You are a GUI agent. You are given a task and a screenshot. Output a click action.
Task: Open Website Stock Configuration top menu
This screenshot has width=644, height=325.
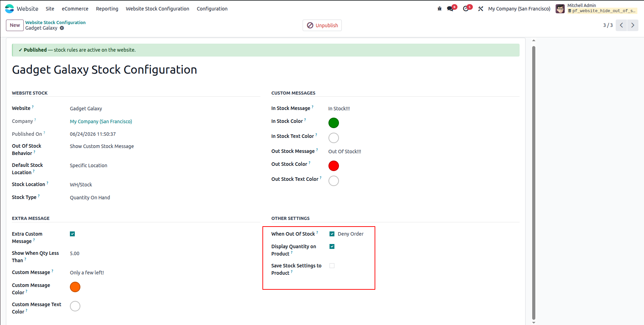coord(158,9)
